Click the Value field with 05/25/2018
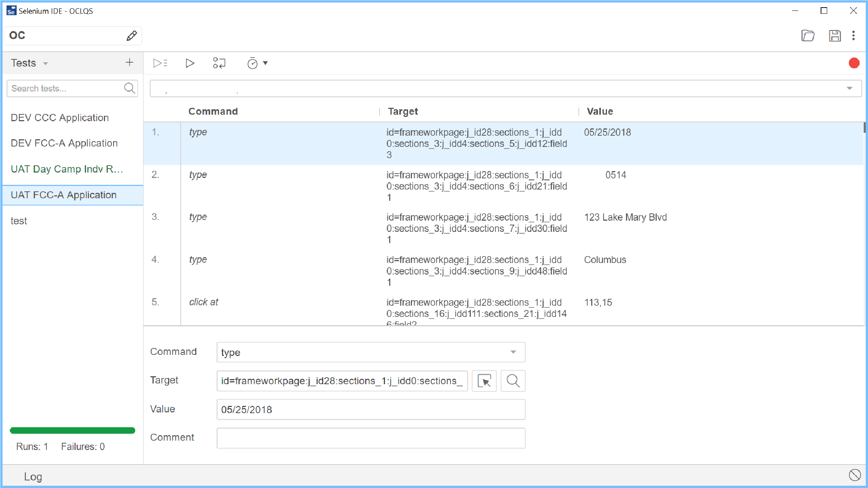Viewport: 868px width, 488px height. (x=371, y=410)
